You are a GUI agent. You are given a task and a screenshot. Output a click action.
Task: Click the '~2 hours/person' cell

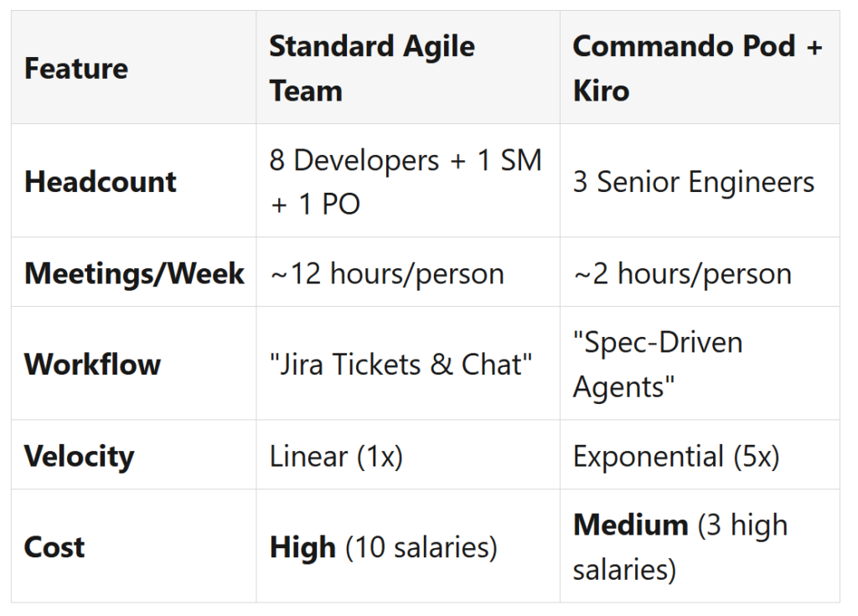(682, 273)
